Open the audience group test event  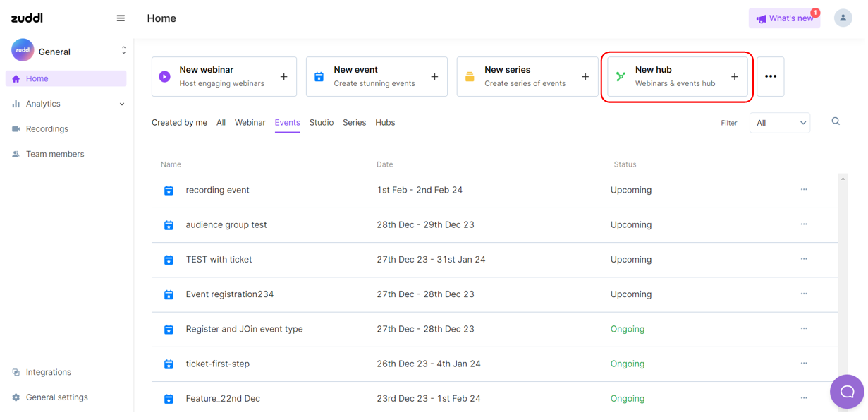pos(226,225)
